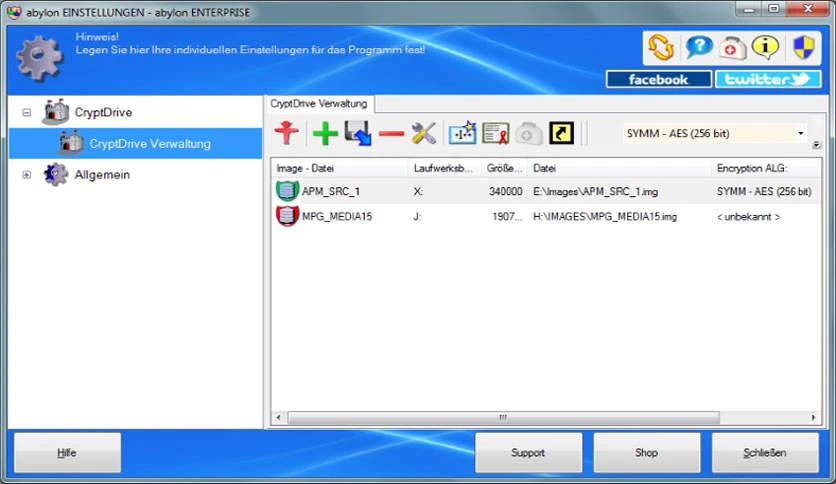Viewport: 836px width, 484px height.
Task: Open the SYMM - AES (256 bit) dropdown
Action: pos(714,133)
